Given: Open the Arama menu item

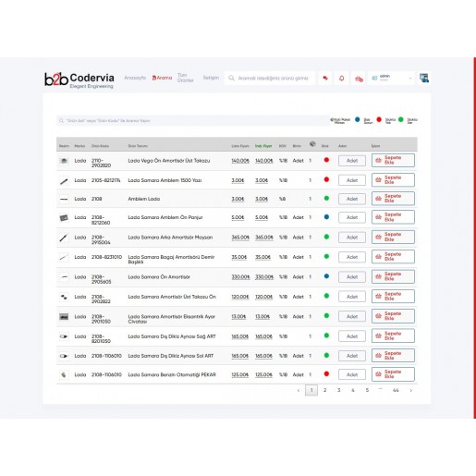Looking at the screenshot, I should pyautogui.click(x=162, y=78).
